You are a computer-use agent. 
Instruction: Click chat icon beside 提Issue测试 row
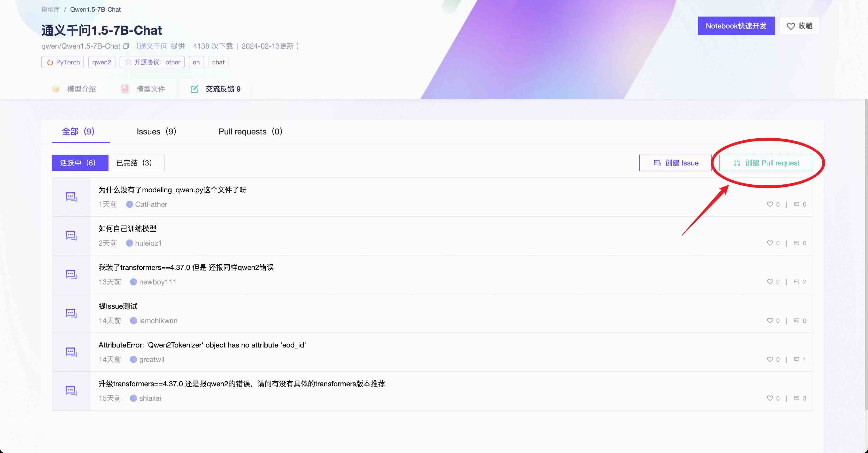tap(71, 313)
